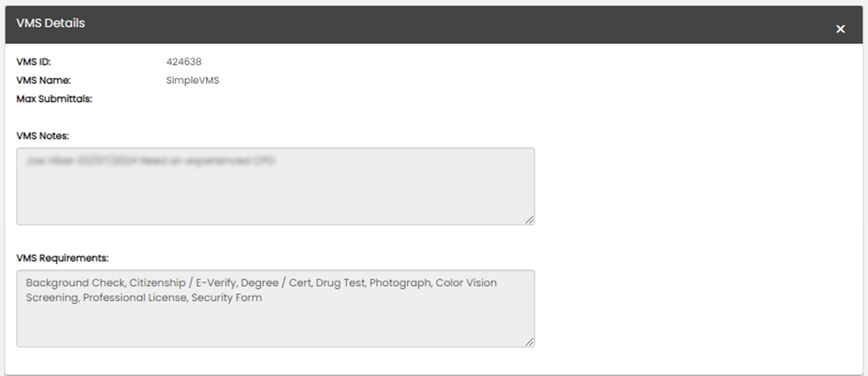Click the word Photograph in requirements

coord(399,283)
